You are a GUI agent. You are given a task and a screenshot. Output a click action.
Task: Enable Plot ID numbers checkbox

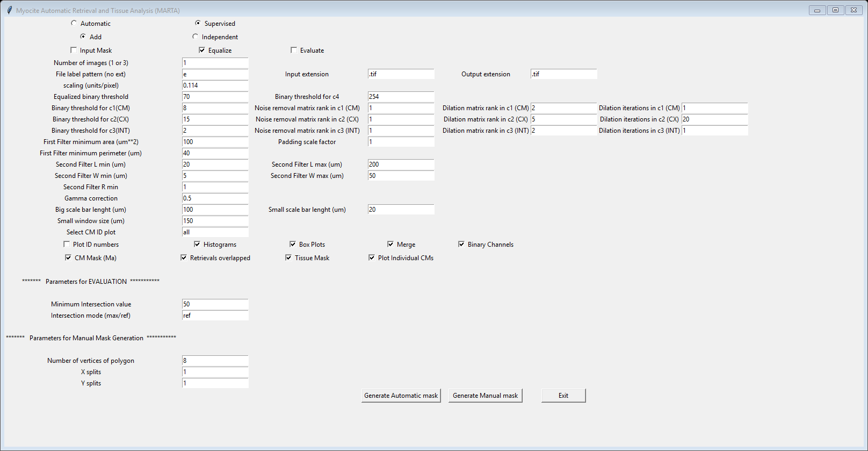click(67, 244)
